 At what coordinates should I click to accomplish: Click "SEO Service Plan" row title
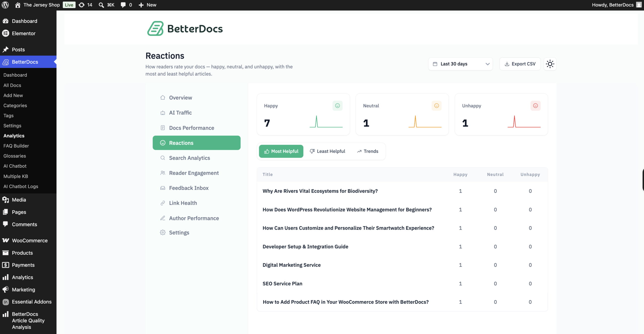pyautogui.click(x=283, y=283)
